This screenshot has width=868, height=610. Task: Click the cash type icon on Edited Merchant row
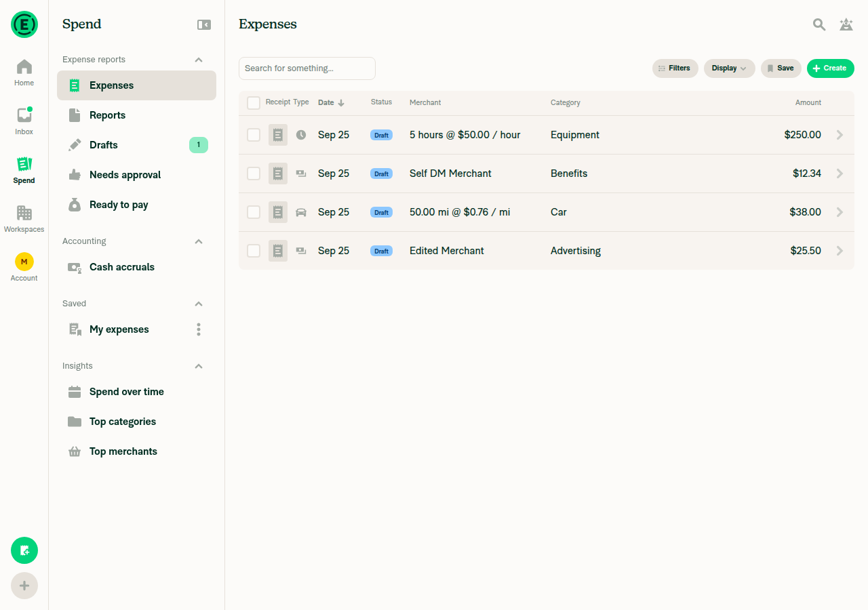[301, 251]
